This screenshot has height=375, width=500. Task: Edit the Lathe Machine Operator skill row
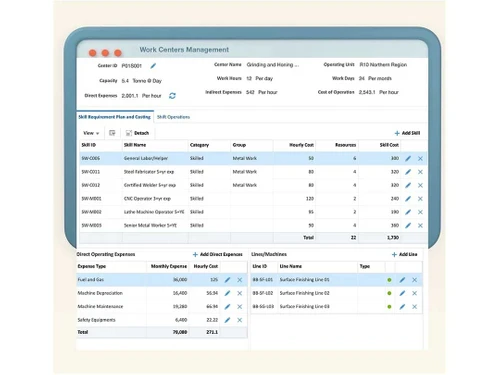coord(408,212)
